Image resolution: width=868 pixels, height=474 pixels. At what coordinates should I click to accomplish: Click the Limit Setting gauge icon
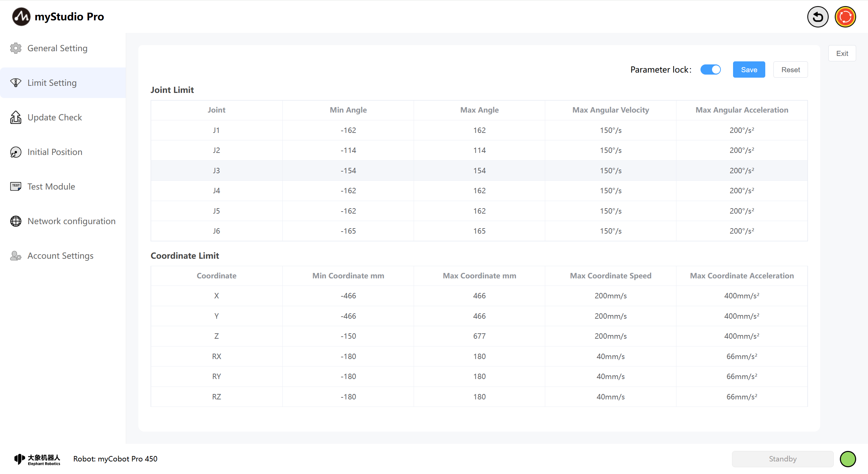pos(16,83)
